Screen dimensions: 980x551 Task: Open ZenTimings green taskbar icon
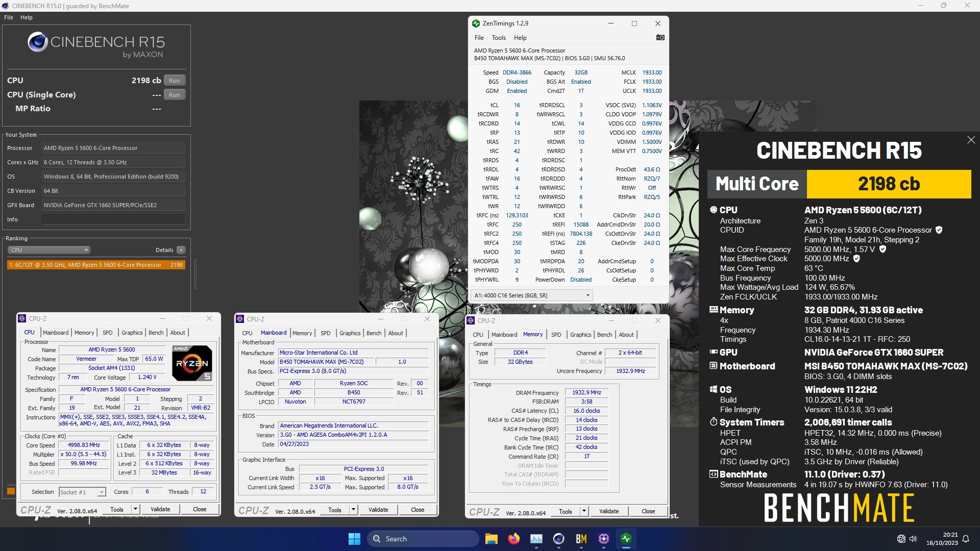[x=626, y=539]
